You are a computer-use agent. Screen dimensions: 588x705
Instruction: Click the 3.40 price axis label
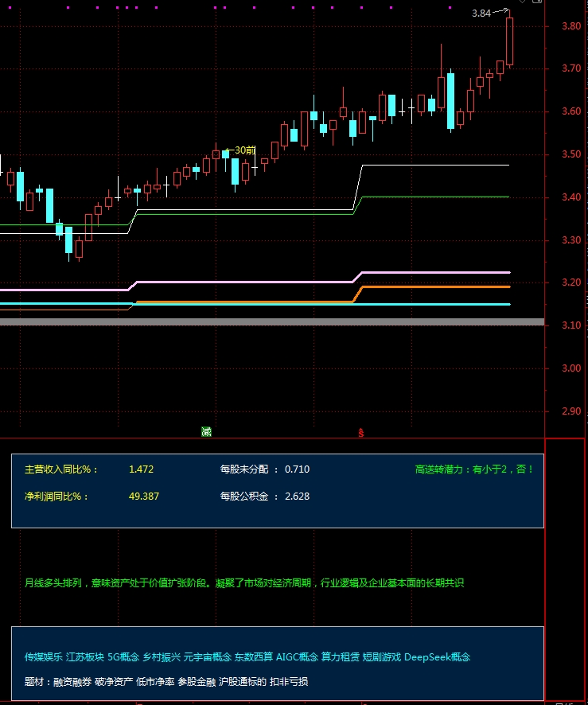tap(571, 197)
